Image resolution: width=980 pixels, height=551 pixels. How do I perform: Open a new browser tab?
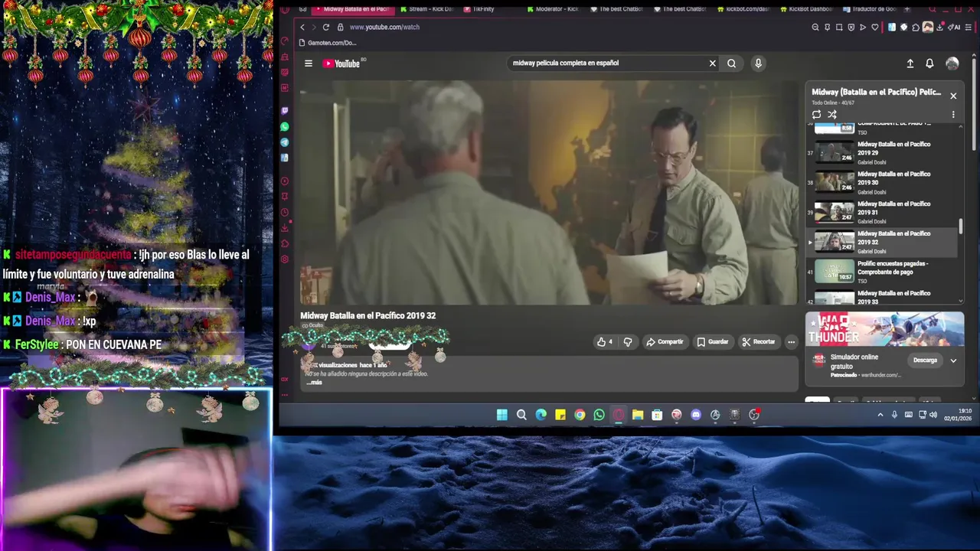point(907,9)
